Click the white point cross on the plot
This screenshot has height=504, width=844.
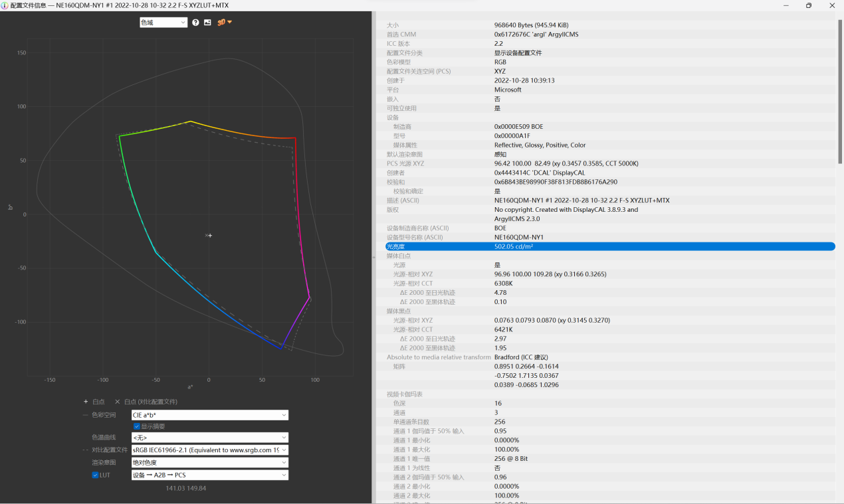pos(209,235)
